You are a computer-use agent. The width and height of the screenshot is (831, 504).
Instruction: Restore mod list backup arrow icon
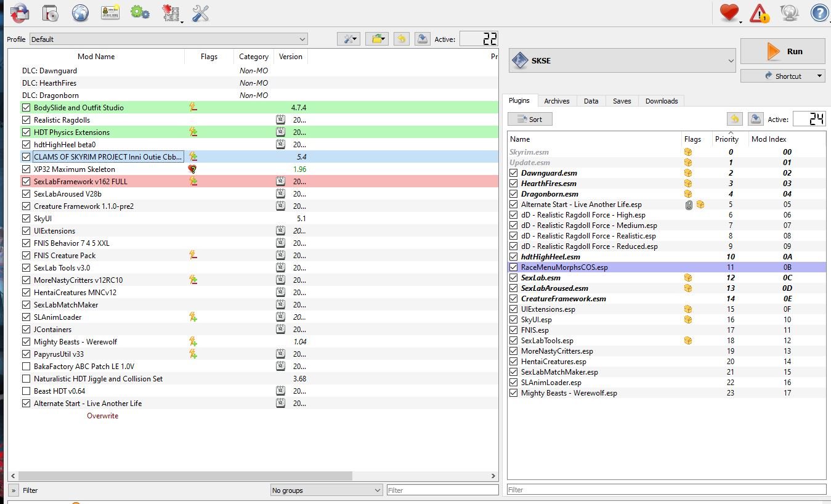point(402,39)
